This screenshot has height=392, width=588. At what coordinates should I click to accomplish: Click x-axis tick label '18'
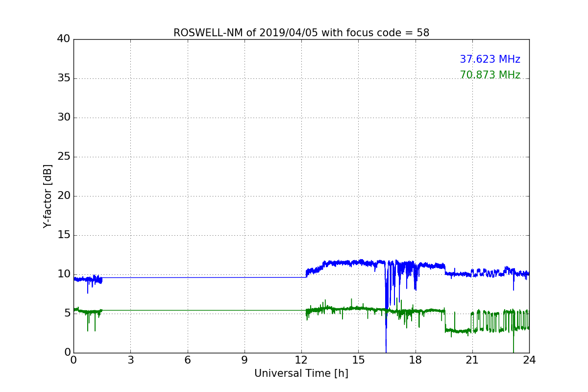pos(416,360)
